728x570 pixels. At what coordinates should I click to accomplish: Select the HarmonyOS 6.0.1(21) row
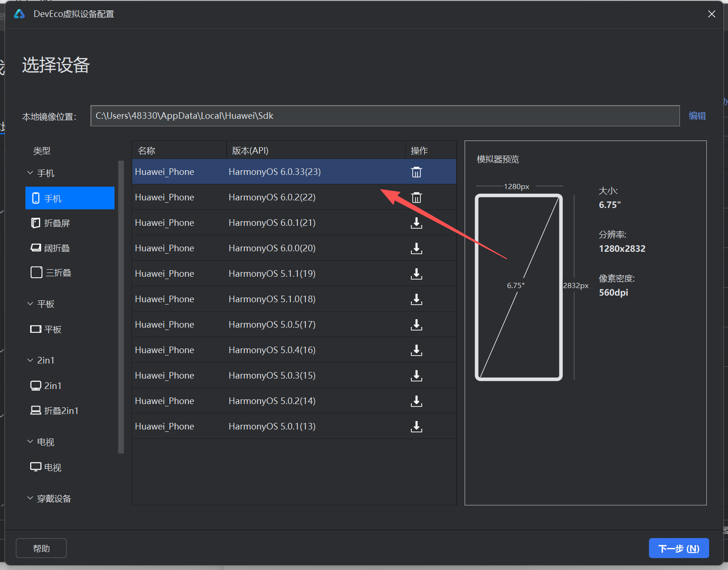(x=294, y=223)
